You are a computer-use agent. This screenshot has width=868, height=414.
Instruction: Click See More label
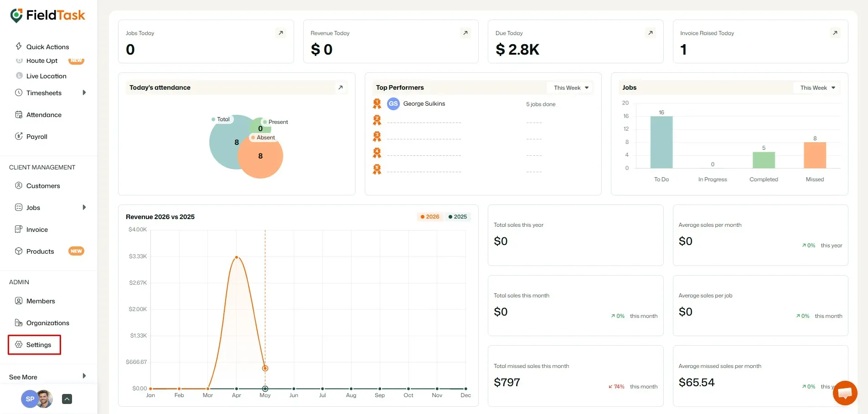(x=23, y=377)
